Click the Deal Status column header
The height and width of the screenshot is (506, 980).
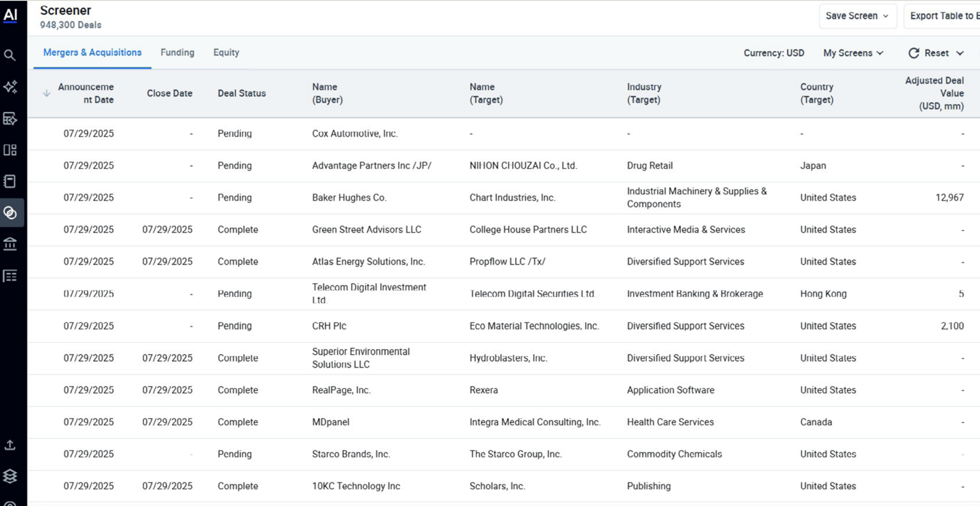tap(241, 93)
